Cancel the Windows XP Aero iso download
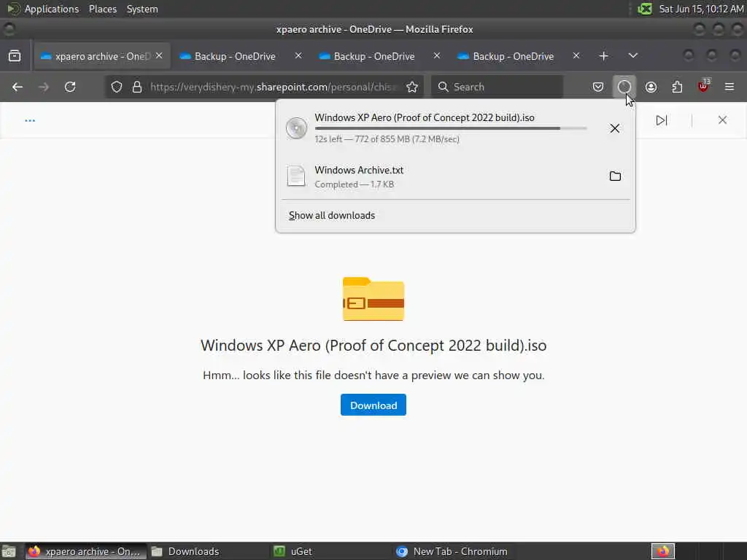Screen dimensions: 747x560 pyautogui.click(x=614, y=128)
